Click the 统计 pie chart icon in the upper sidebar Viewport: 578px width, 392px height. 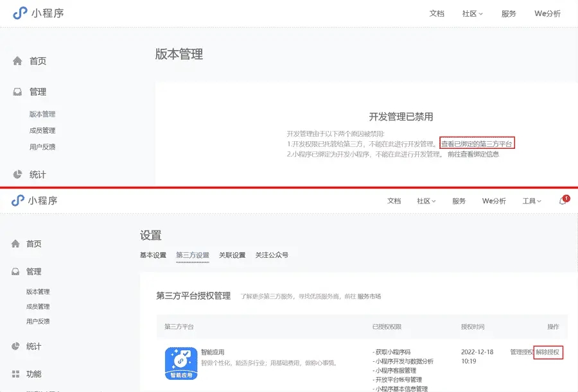pos(17,175)
